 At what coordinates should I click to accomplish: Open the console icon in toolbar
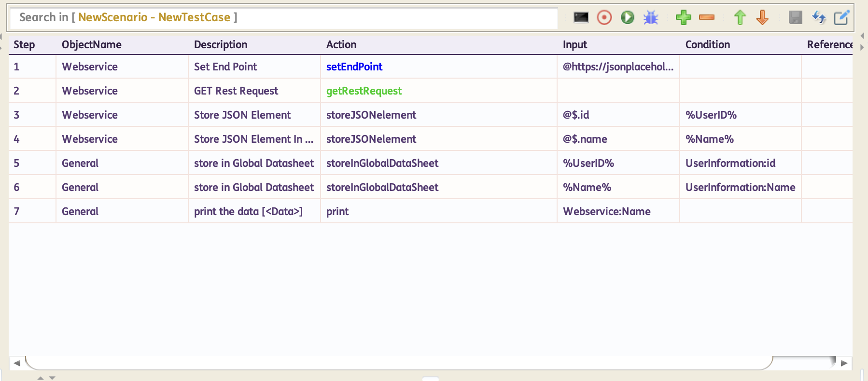pos(581,18)
